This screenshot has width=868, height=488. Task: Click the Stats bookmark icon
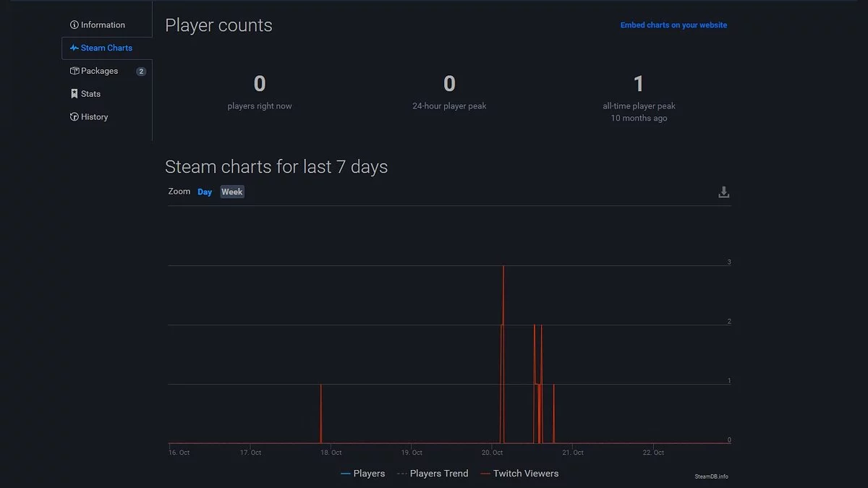tap(74, 94)
